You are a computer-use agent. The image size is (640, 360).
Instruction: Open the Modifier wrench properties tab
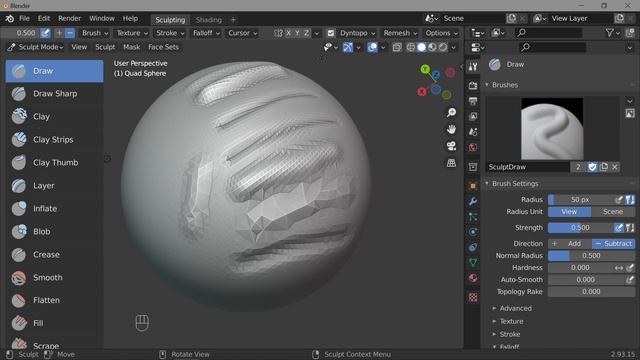473,201
